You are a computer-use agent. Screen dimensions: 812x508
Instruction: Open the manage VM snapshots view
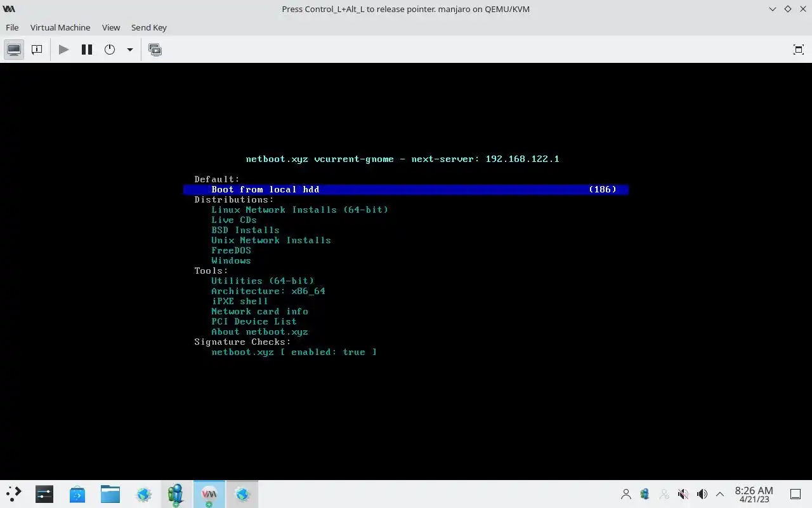tap(155, 50)
